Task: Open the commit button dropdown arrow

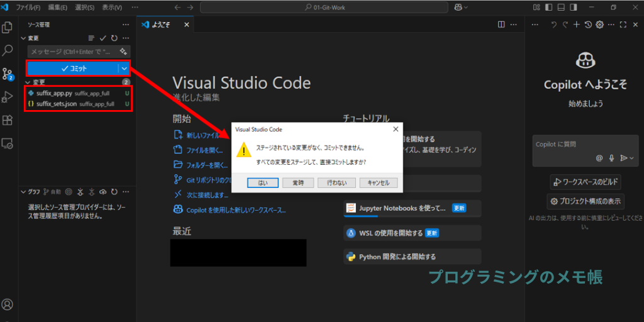Action: [125, 68]
